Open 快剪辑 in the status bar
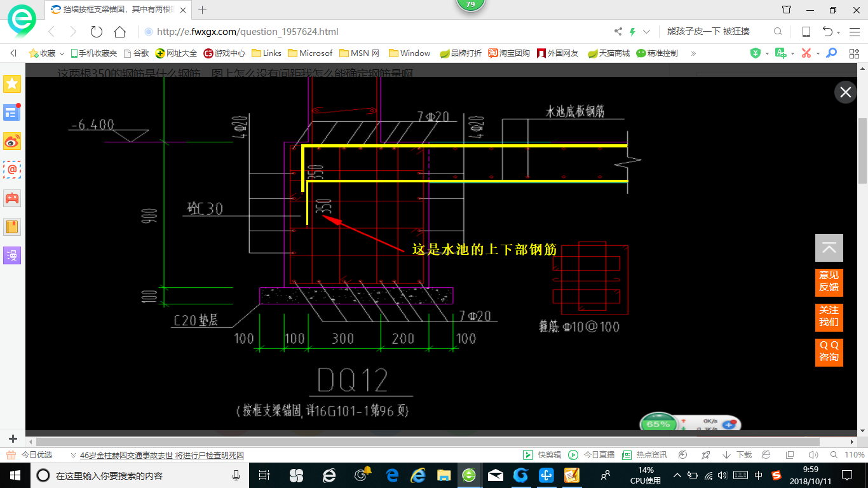 pos(542,455)
